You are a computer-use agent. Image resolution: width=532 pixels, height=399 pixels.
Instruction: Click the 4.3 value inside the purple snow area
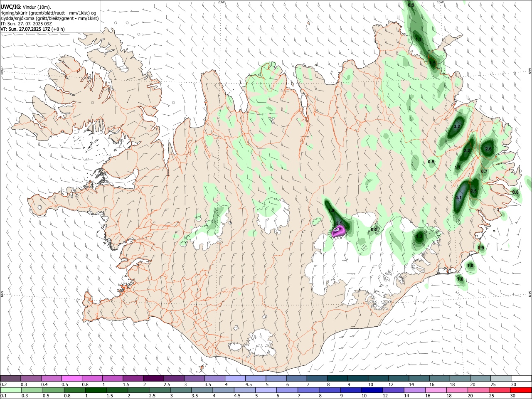(337, 229)
